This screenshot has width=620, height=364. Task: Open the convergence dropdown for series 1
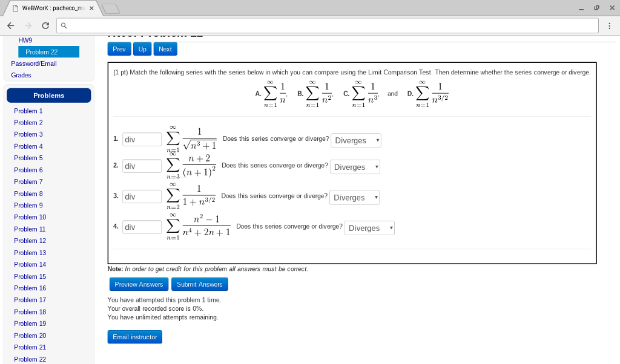click(x=356, y=140)
